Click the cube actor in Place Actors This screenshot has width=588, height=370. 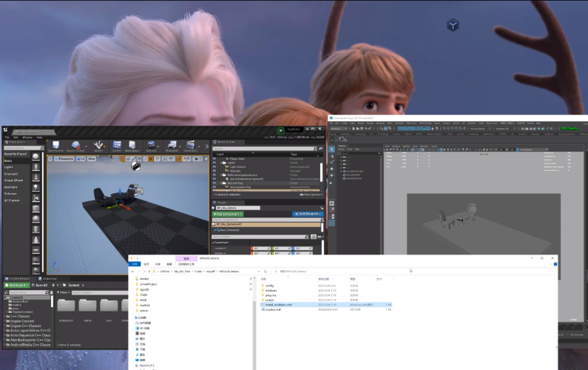36,208
